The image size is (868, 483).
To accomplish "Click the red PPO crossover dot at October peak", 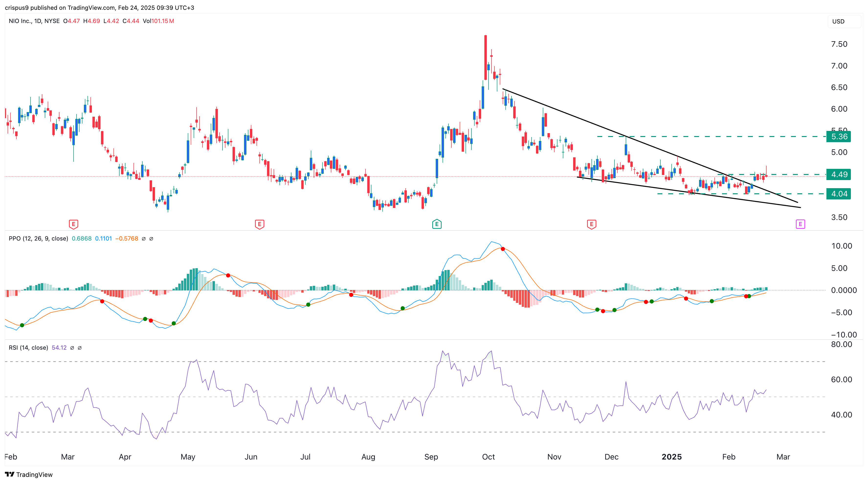I will pyautogui.click(x=503, y=249).
